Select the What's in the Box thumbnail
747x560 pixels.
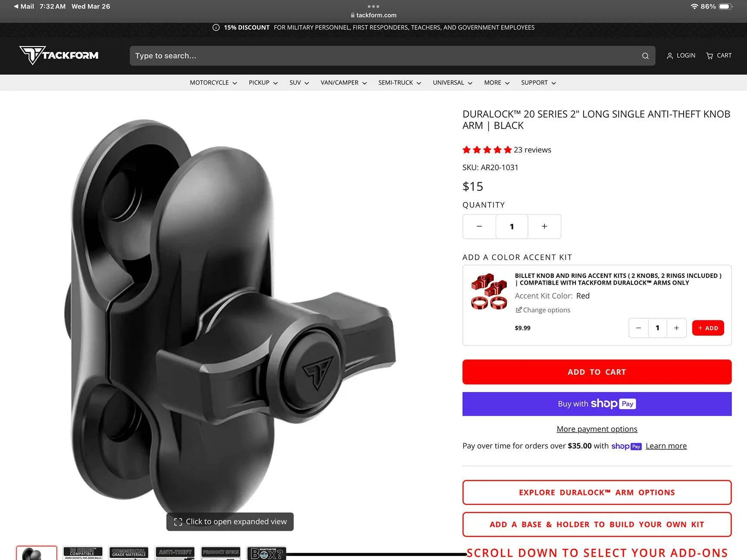266,553
